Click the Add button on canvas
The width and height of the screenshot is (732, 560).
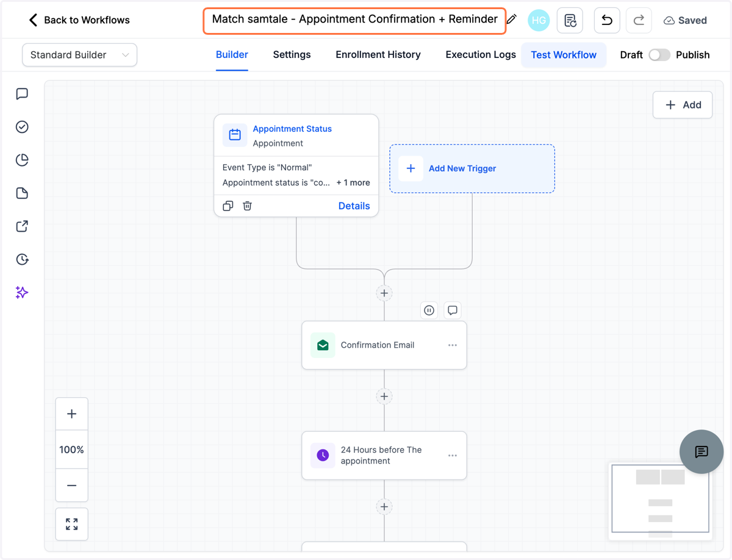pos(683,105)
